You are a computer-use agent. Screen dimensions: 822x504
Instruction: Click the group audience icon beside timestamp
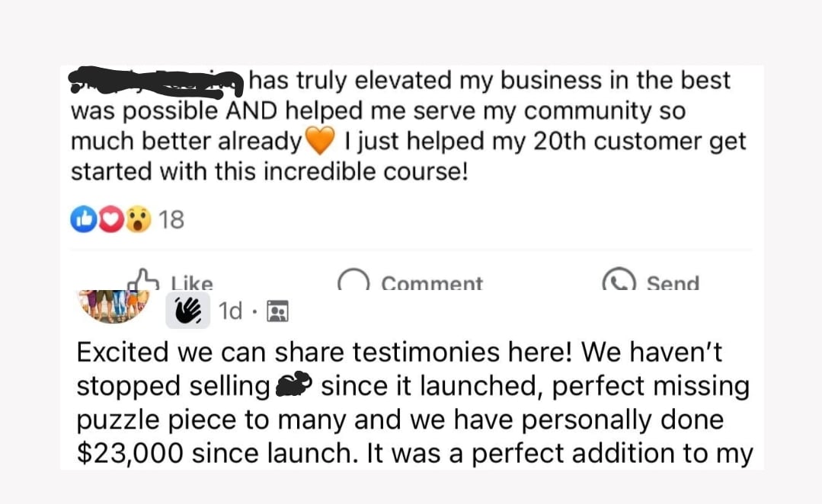pyautogui.click(x=278, y=311)
